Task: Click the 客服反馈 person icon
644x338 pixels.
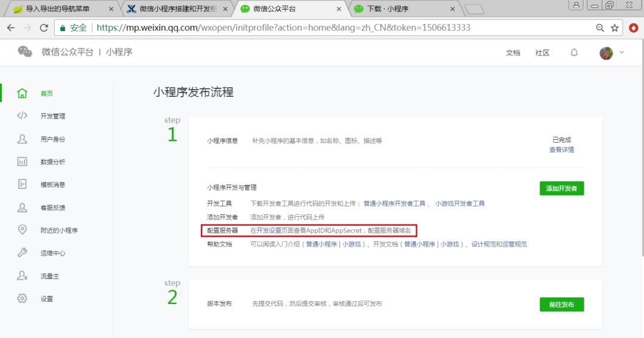Action: [x=22, y=208]
